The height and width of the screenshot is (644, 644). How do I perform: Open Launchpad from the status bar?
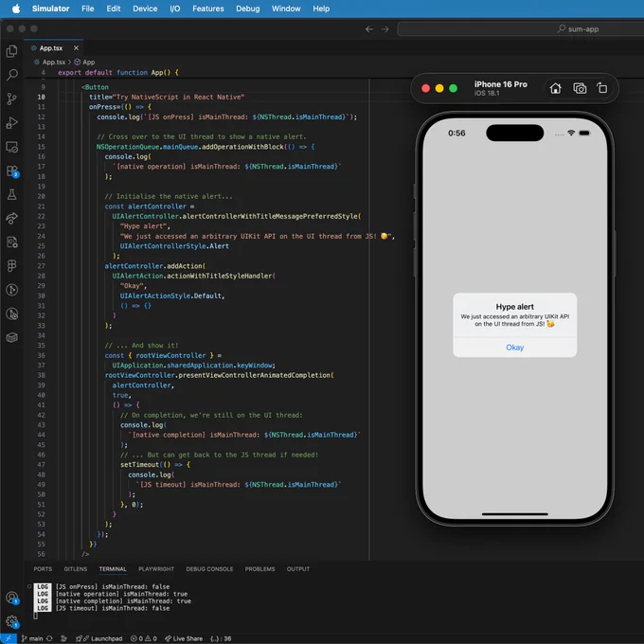tap(99, 638)
